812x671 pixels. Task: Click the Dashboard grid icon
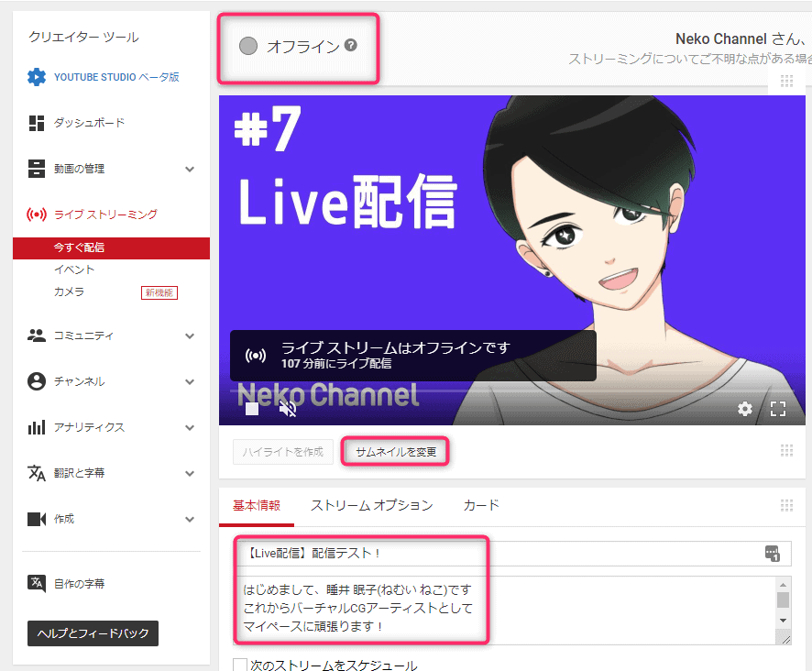(x=37, y=123)
